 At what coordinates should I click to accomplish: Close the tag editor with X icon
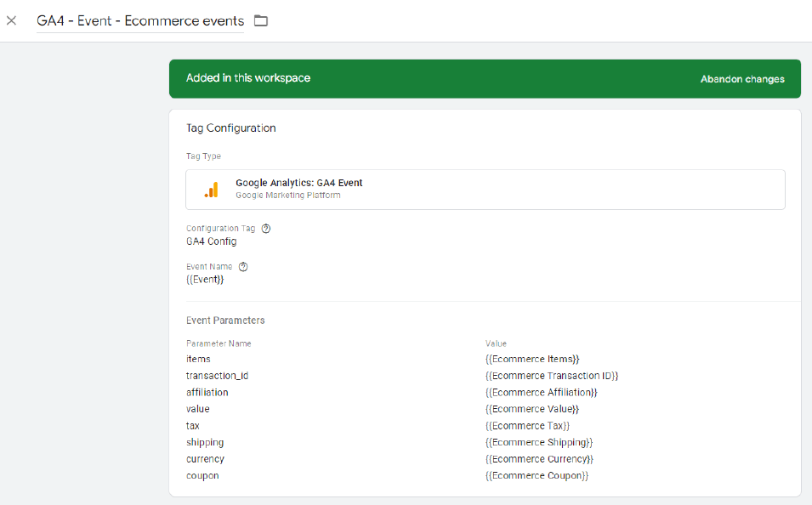11,20
